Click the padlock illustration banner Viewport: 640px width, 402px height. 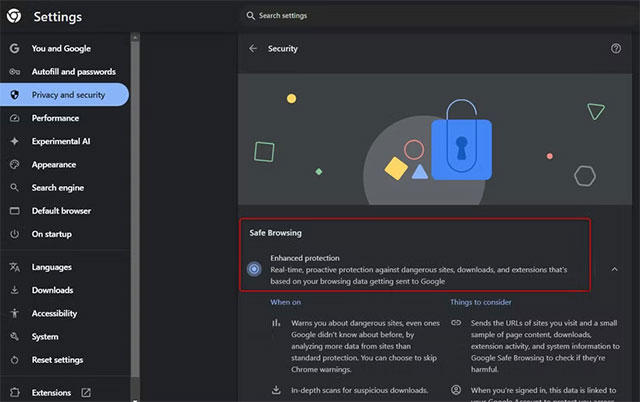tap(435, 139)
